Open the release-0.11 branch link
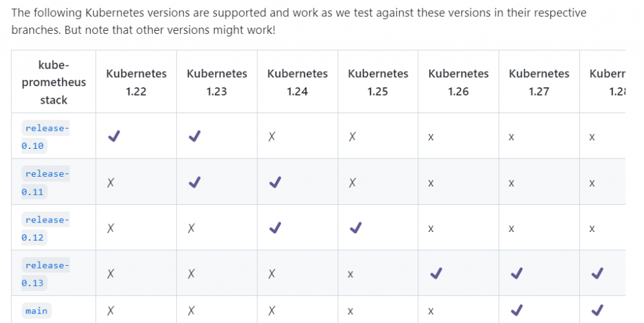Viewport: 644px width, 323px height. (45, 182)
